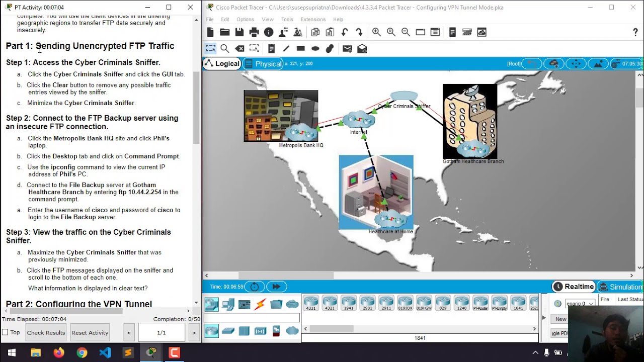Switch to Realtime mode
Image resolution: width=644 pixels, height=362 pixels.
click(x=574, y=287)
